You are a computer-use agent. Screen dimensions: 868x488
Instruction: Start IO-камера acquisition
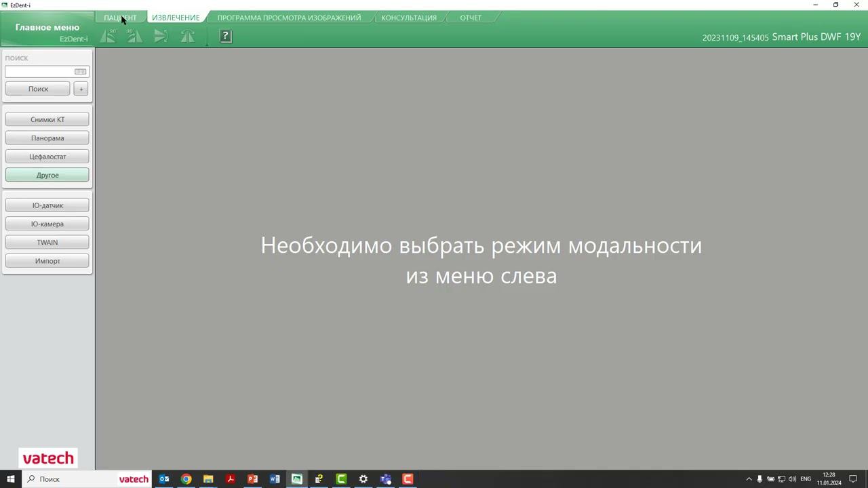pos(47,224)
